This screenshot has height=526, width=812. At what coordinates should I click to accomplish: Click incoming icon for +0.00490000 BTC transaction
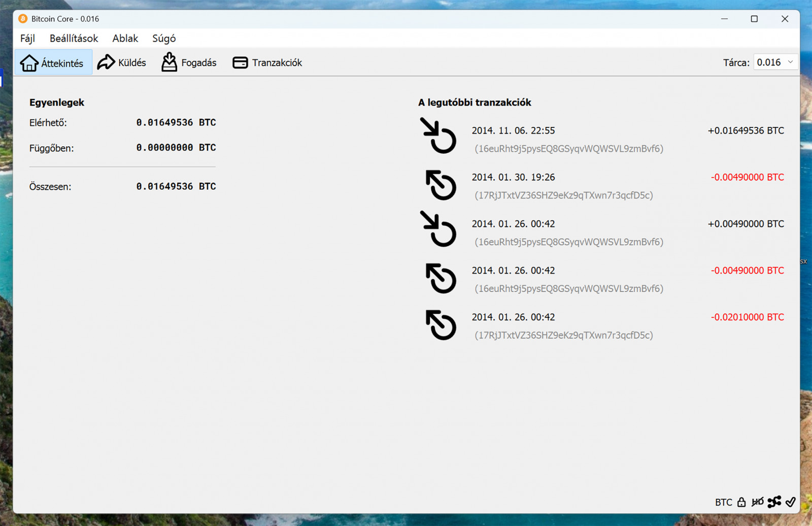[438, 229]
